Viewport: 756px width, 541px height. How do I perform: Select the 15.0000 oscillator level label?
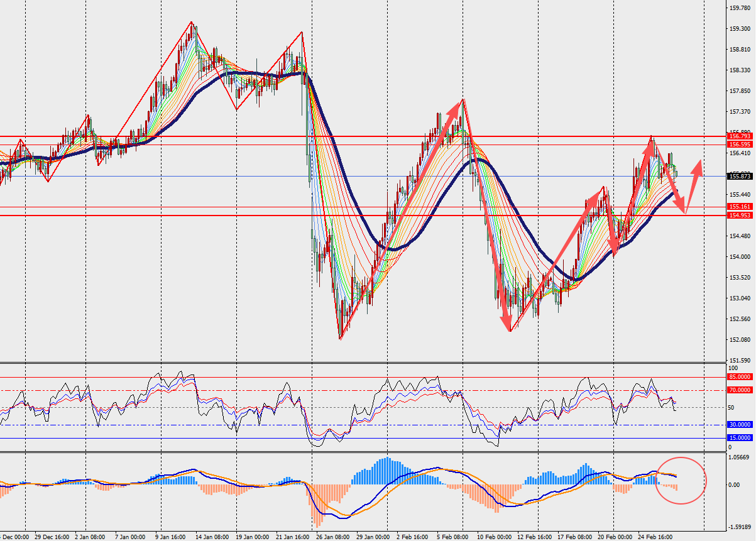point(740,437)
